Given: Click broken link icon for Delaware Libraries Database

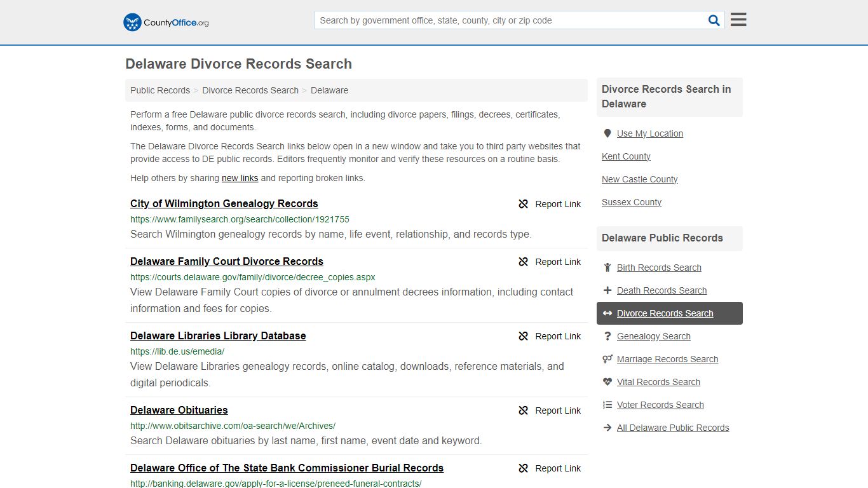Looking at the screenshot, I should coord(524,336).
